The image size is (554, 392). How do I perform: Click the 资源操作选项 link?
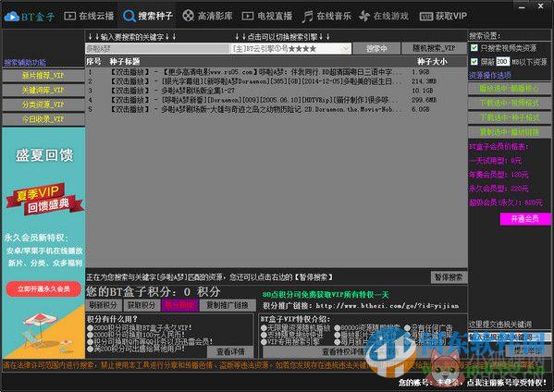click(489, 75)
